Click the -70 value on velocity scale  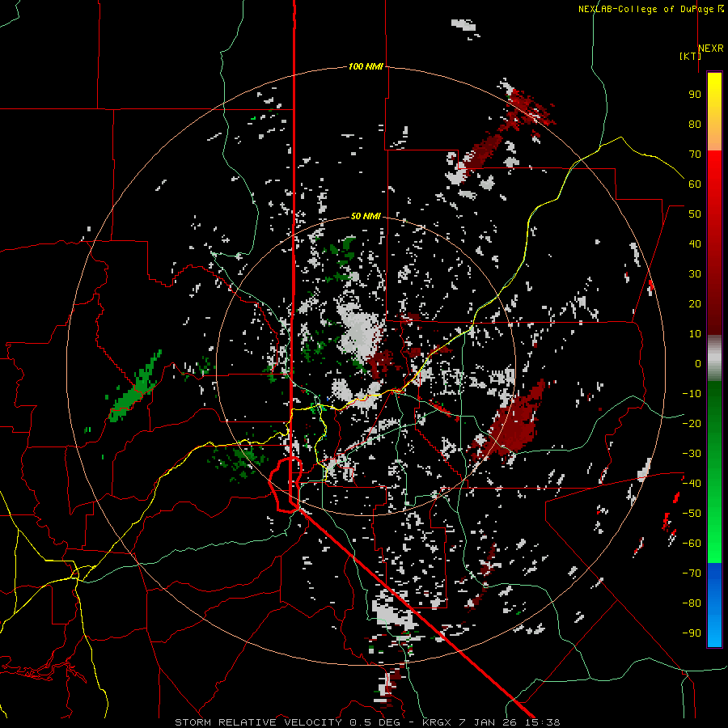pos(692,574)
